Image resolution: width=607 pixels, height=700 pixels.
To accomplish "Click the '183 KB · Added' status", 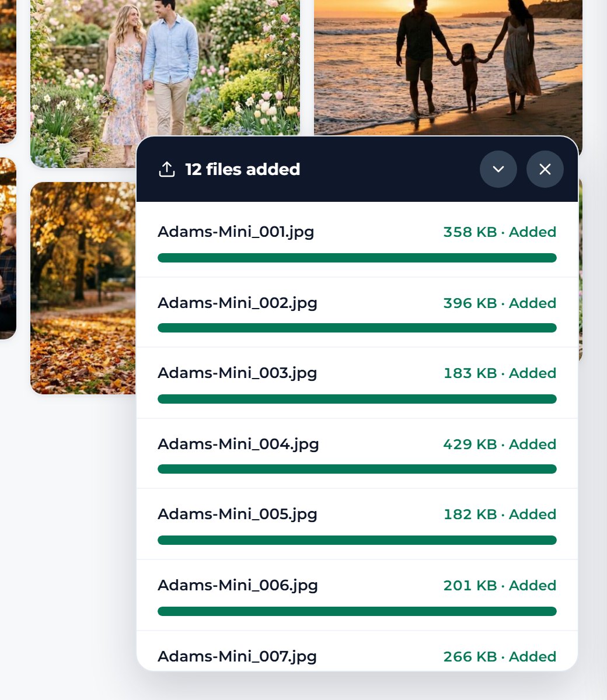I will (x=500, y=373).
